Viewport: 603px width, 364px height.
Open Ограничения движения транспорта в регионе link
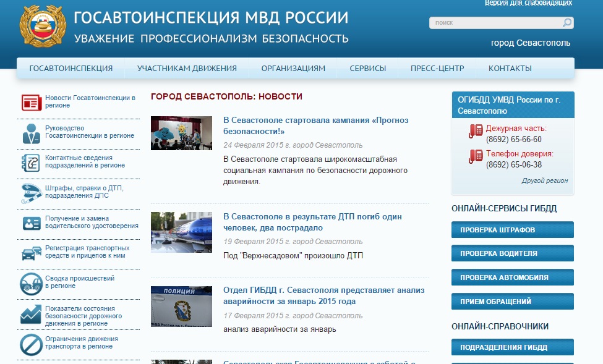point(82,342)
